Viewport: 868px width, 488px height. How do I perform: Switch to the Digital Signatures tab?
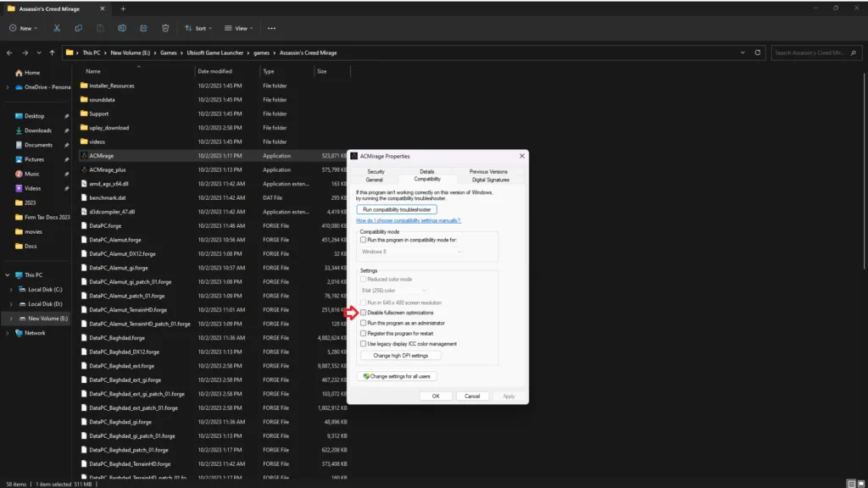click(x=491, y=180)
